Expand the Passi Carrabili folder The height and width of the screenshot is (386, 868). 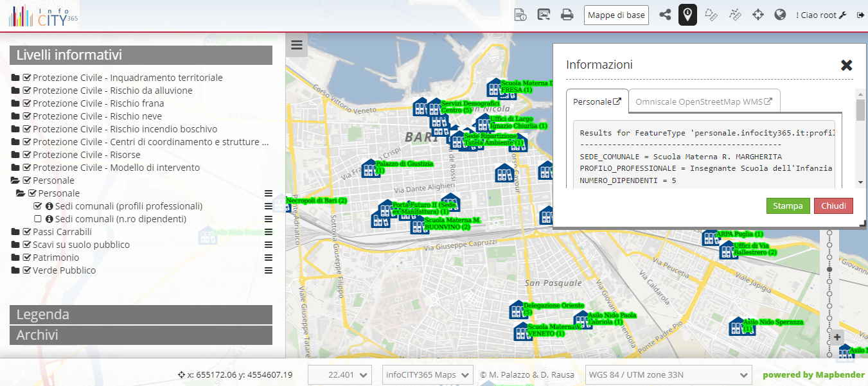[x=15, y=232]
